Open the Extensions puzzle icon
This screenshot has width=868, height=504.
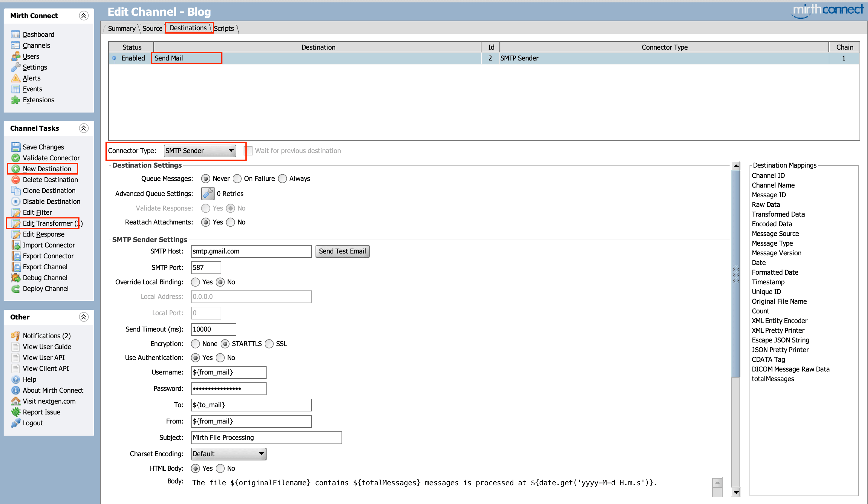coord(15,100)
